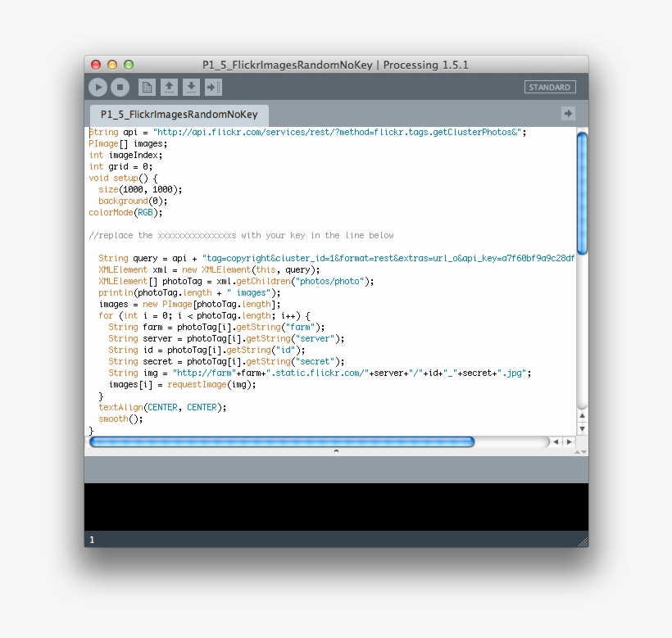Click the 'String farm =' line
The height and width of the screenshot is (638, 672).
[216, 327]
